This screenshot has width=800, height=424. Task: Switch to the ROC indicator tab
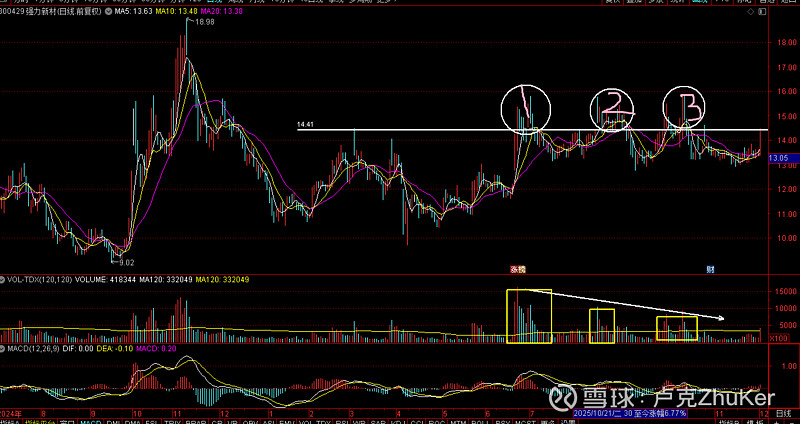click(436, 421)
